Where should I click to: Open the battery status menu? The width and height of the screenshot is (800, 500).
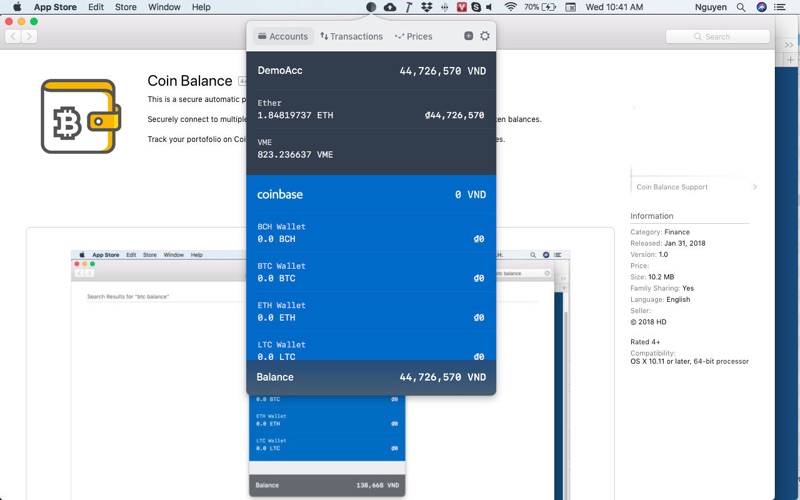point(540,7)
